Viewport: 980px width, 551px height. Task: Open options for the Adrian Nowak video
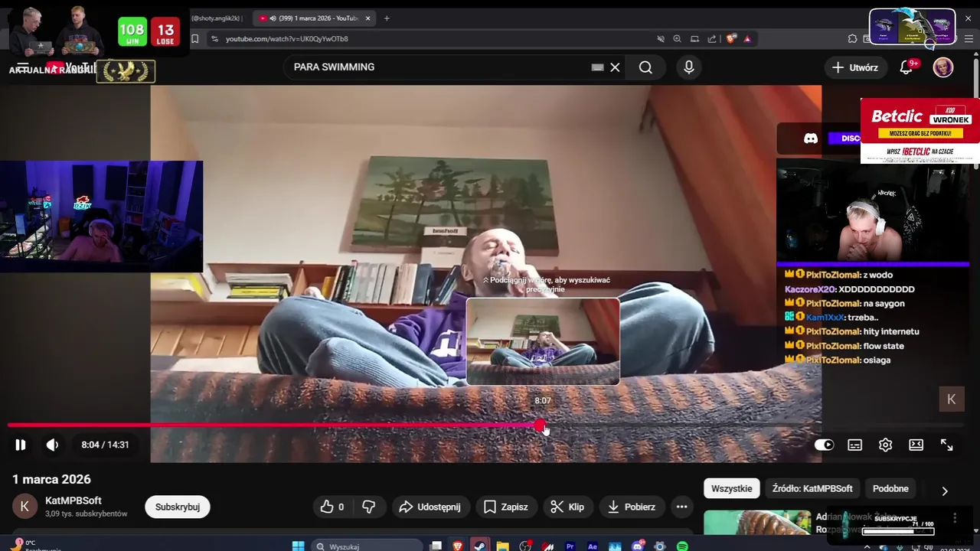pos(955,518)
